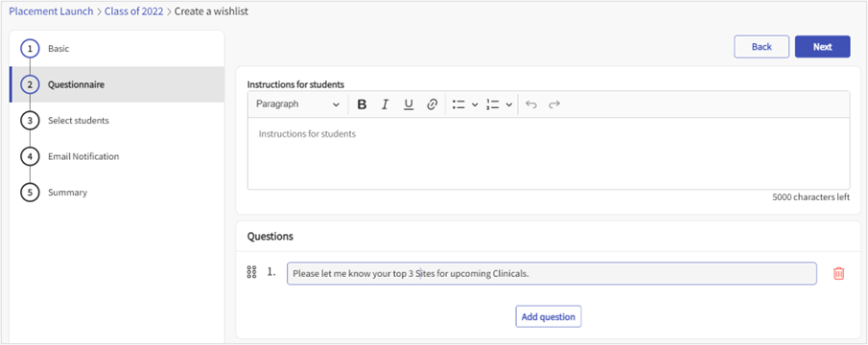Click the drag handle for question 1
The width and height of the screenshot is (868, 345).
tap(251, 272)
